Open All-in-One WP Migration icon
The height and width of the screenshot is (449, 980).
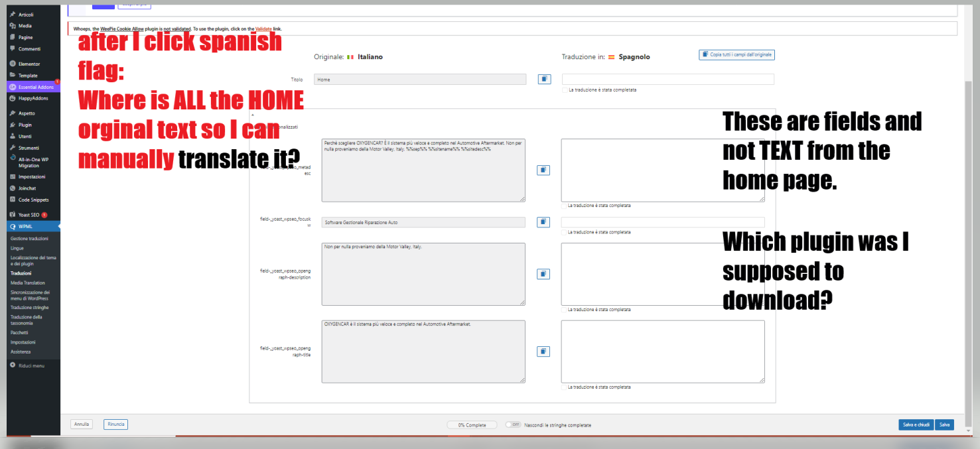[x=13, y=158]
